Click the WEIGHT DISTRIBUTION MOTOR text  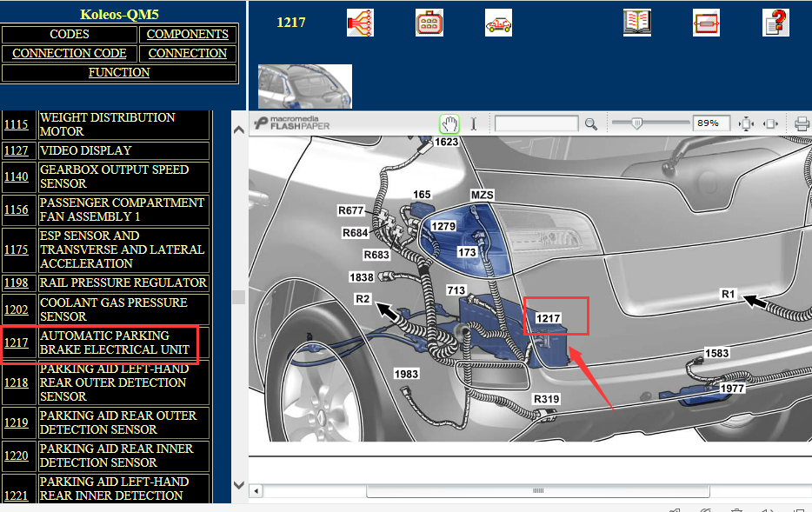(x=108, y=124)
